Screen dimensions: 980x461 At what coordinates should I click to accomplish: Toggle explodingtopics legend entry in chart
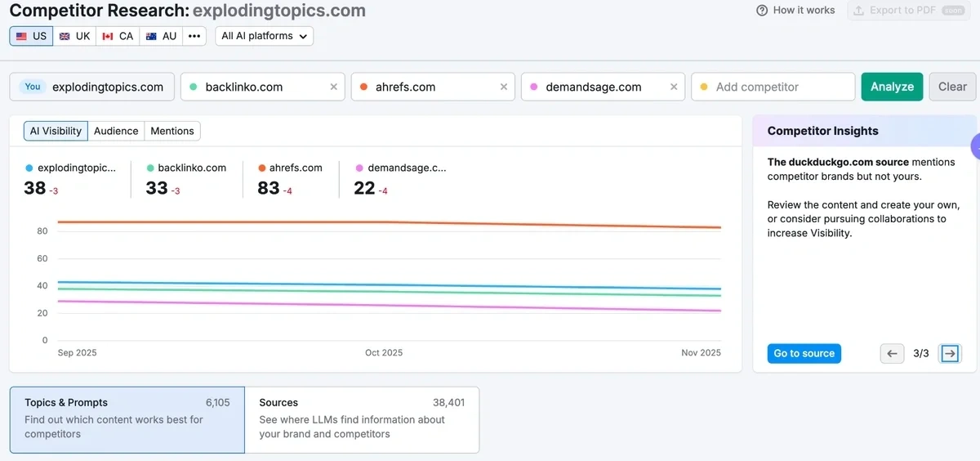(x=71, y=168)
